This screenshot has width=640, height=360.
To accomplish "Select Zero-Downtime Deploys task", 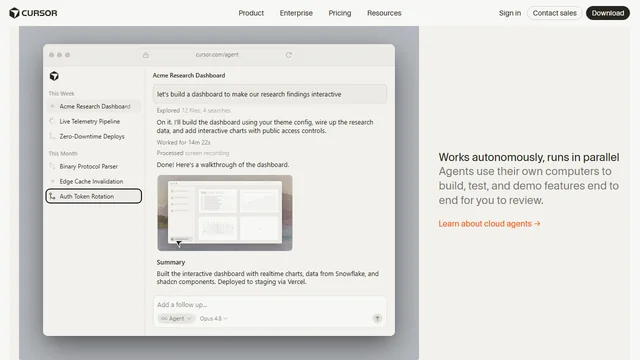I will click(93, 136).
